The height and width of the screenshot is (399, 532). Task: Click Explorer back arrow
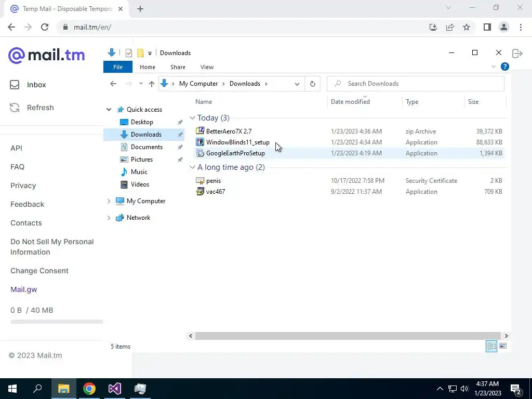point(113,84)
